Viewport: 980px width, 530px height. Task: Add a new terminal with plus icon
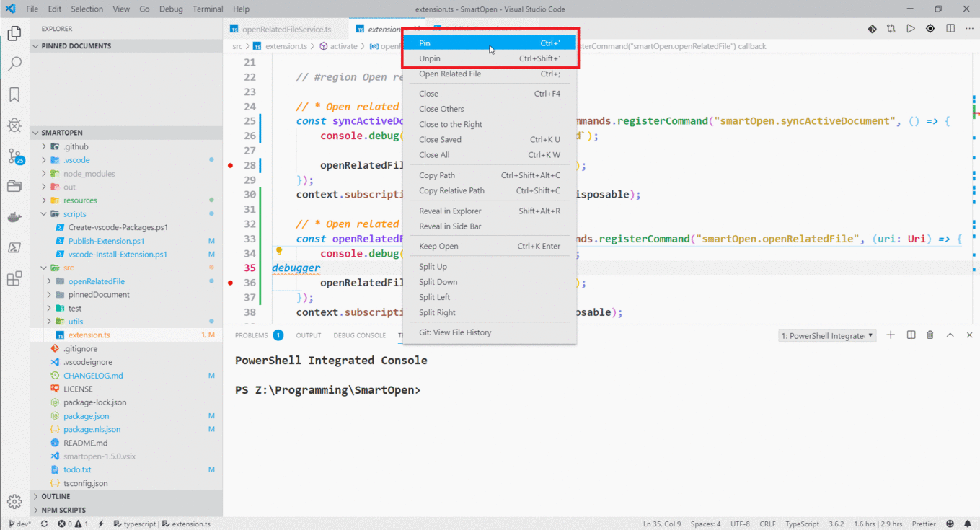(891, 335)
